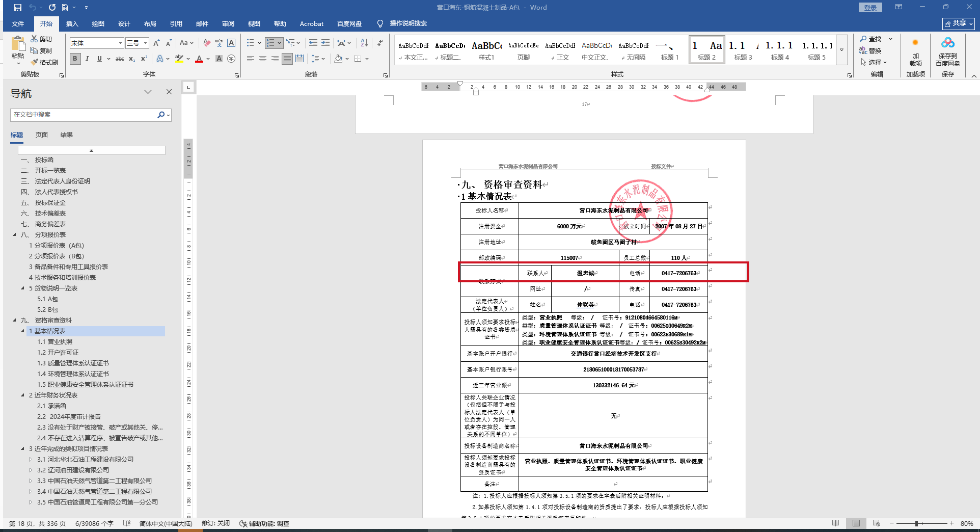The image size is (980, 532).
Task: Apply character border (boxed A) icon
Action: coord(231,43)
